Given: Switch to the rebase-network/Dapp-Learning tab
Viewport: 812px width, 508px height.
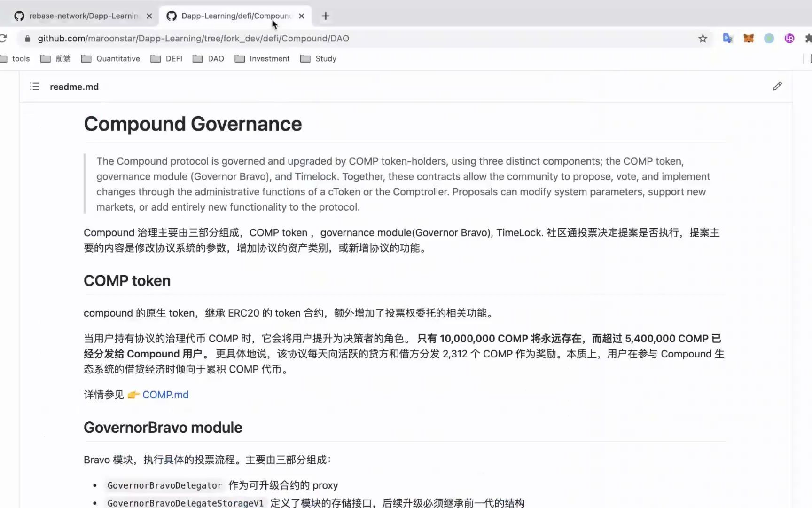Looking at the screenshot, I should click(83, 16).
